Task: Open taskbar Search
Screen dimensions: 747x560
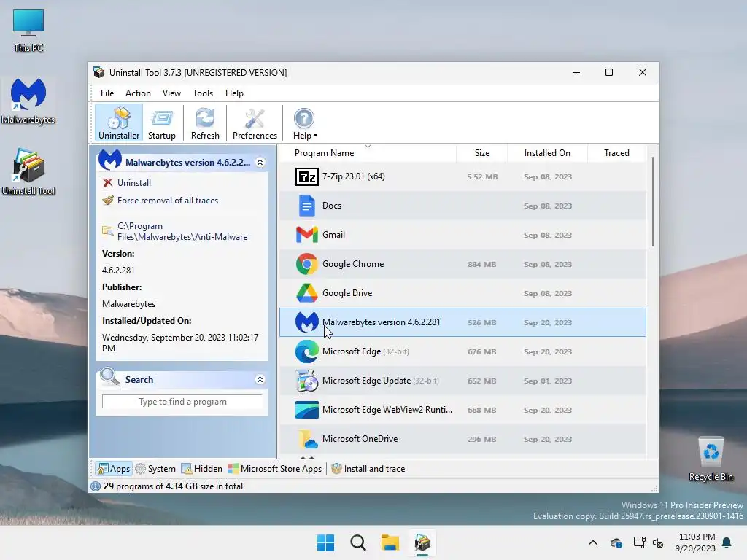Action: point(357,542)
